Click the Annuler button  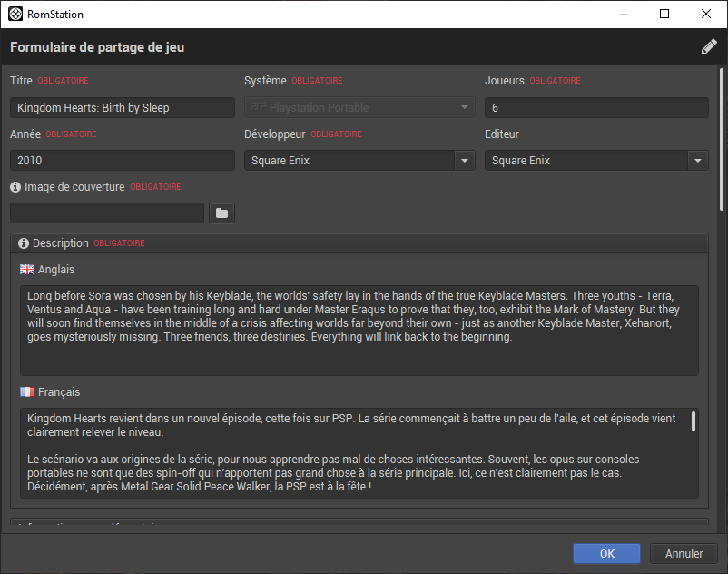point(684,554)
